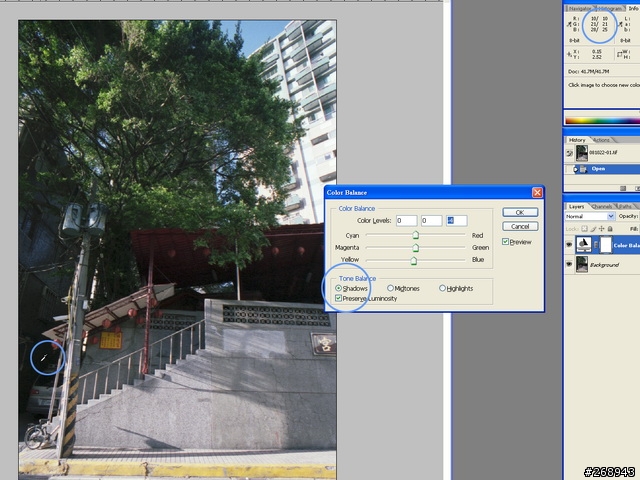This screenshot has width=640, height=480.
Task: Click the Cyan-Red slider handle
Action: [416, 235]
